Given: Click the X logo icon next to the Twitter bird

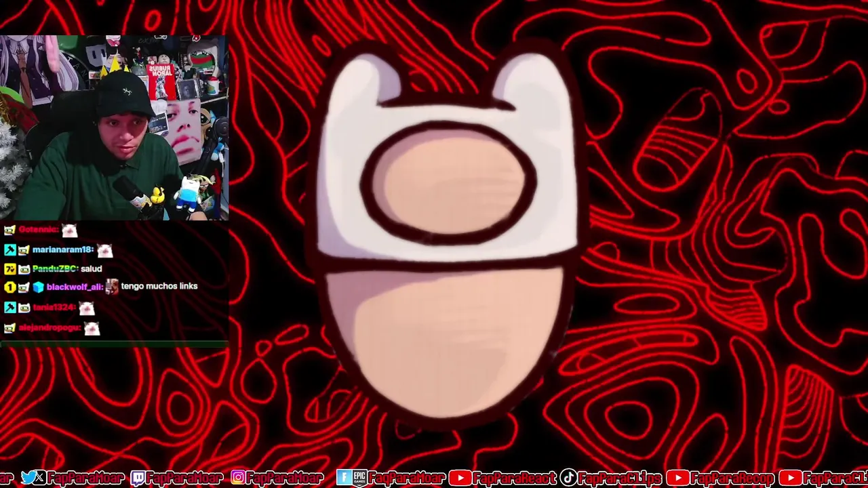Looking at the screenshot, I should (x=39, y=478).
